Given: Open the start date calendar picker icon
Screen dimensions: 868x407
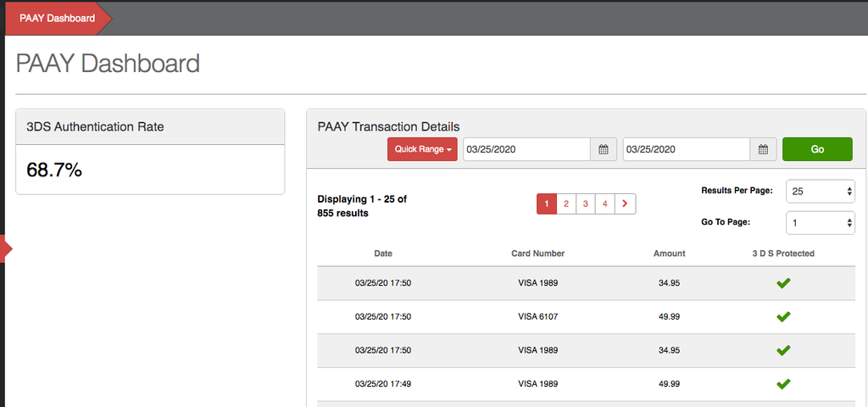Looking at the screenshot, I should point(604,149).
